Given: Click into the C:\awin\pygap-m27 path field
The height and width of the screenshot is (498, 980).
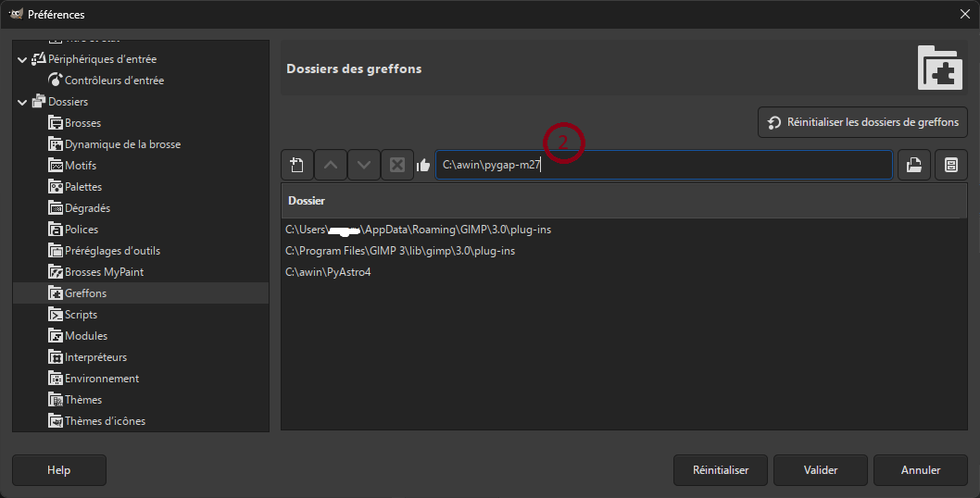Looking at the screenshot, I should click(x=664, y=165).
